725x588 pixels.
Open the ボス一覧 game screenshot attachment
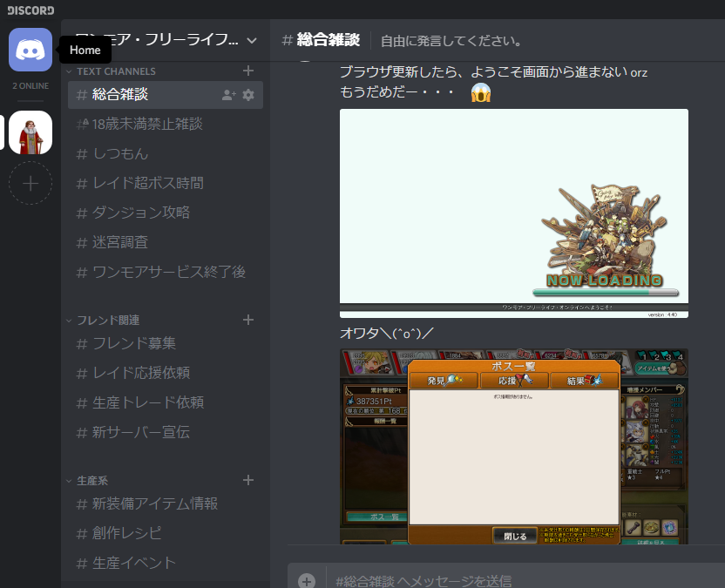514,447
